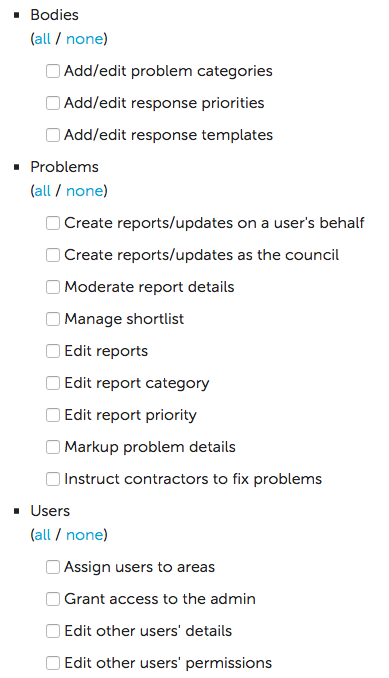Check Assign users to areas box
This screenshot has width=389, height=678.
coord(53,567)
